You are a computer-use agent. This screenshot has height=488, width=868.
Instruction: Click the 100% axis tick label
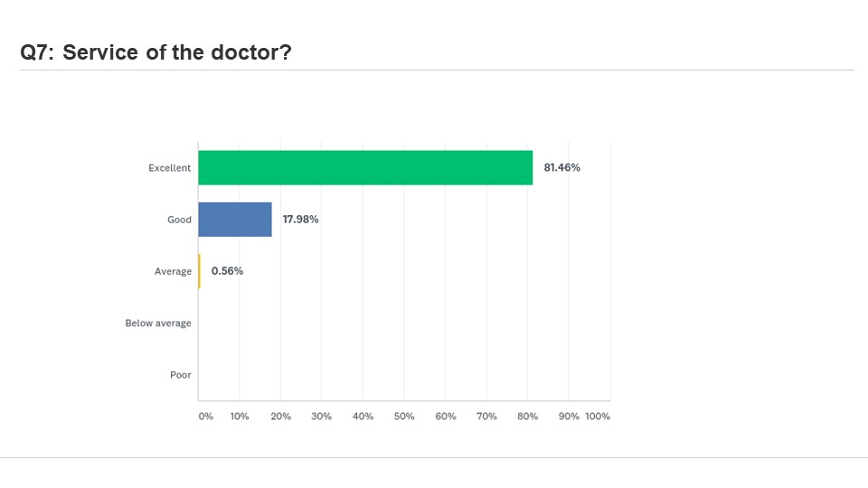coord(598,416)
